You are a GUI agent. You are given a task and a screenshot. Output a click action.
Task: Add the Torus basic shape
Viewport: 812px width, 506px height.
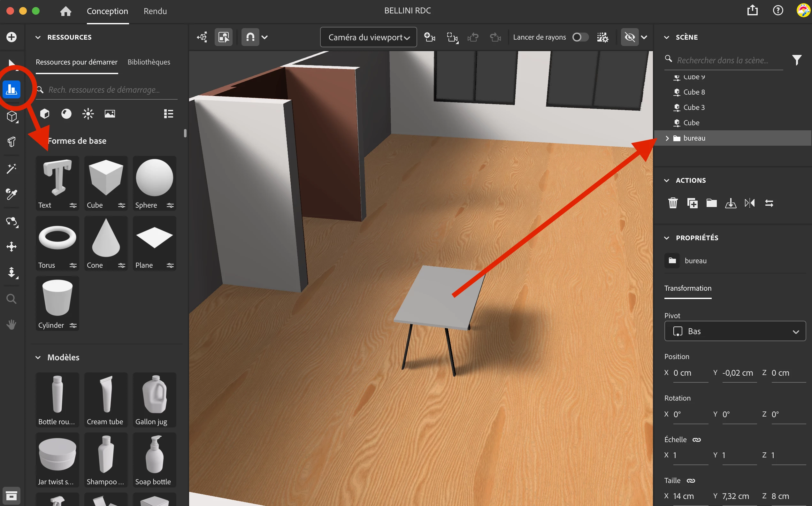pos(57,238)
